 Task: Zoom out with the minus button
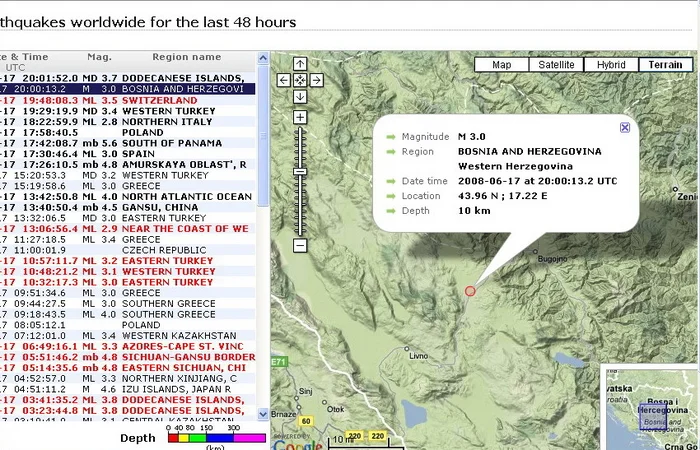[x=300, y=245]
